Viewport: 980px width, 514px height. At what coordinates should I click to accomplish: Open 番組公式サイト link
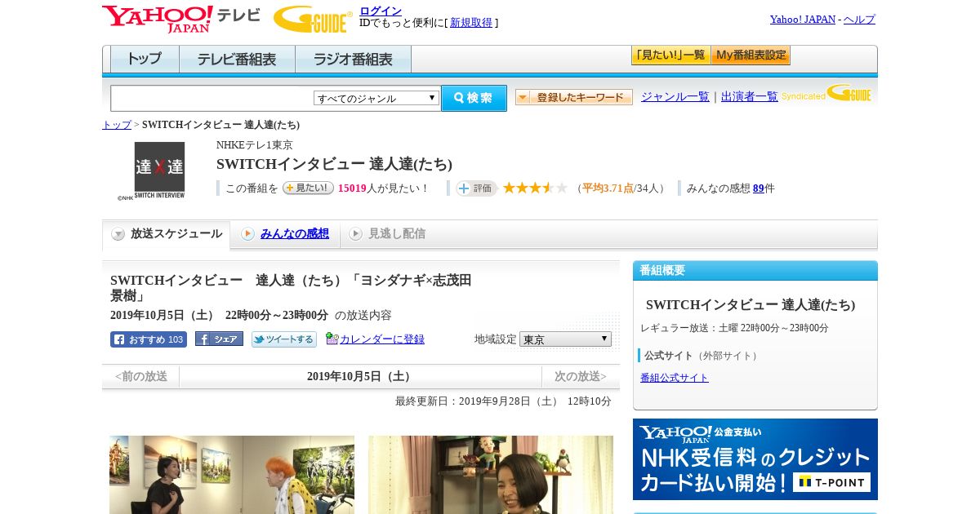[x=675, y=378]
